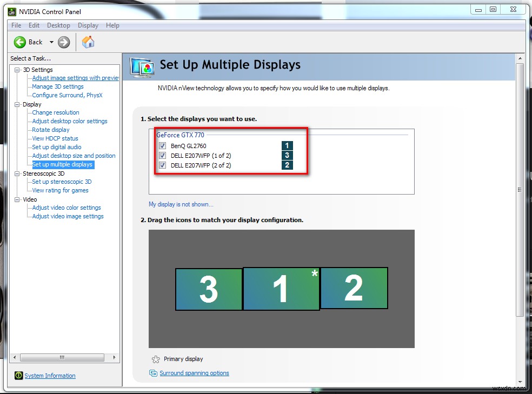Select display 3 in arrangement area
Screen dimensions: 532x394
[x=209, y=289]
